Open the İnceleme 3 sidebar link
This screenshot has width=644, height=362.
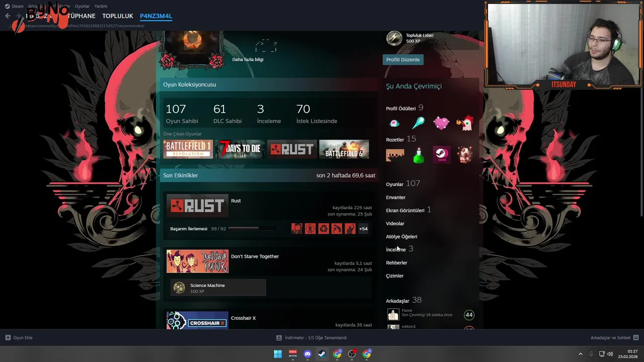coord(399,249)
